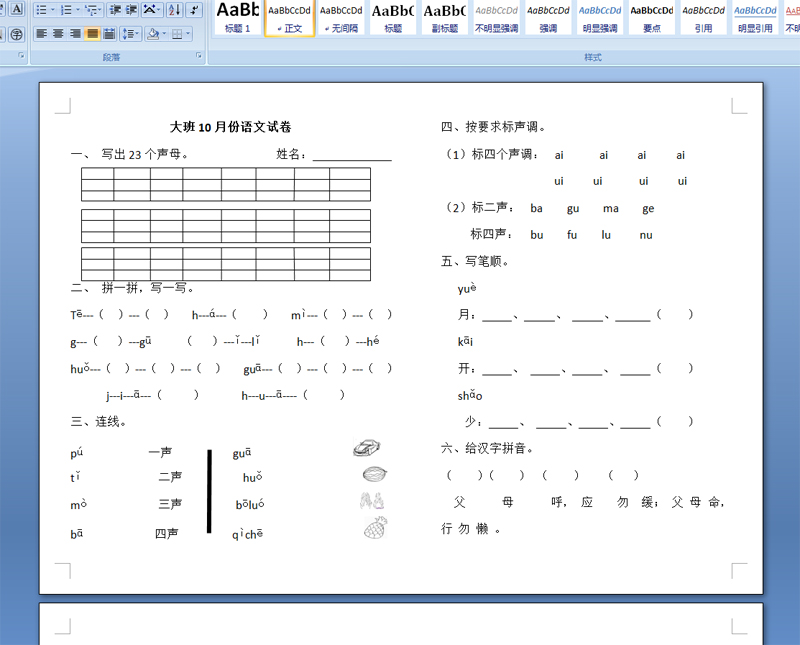Click the text 行勿懒。
This screenshot has width=800, height=645.
[470, 529]
